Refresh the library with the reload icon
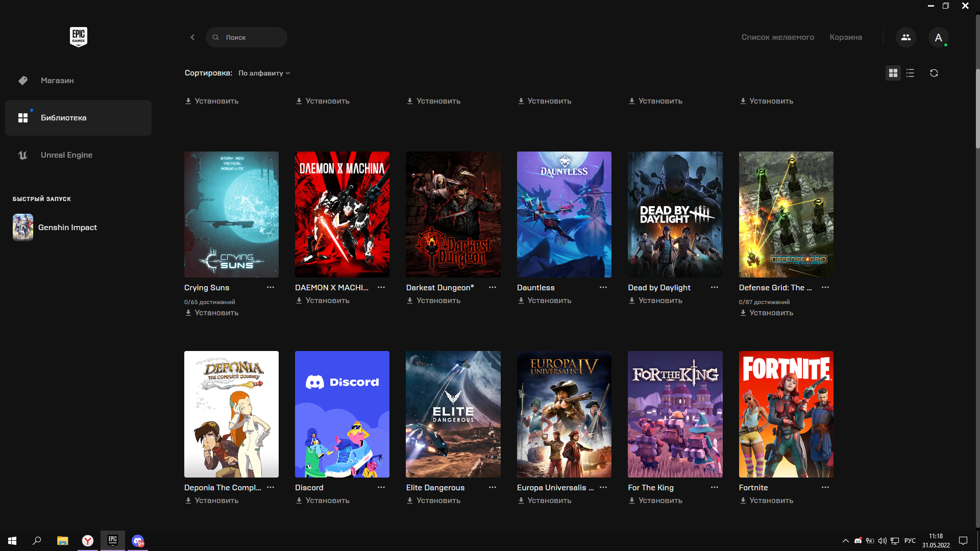Image resolution: width=980 pixels, height=551 pixels. 934,73
